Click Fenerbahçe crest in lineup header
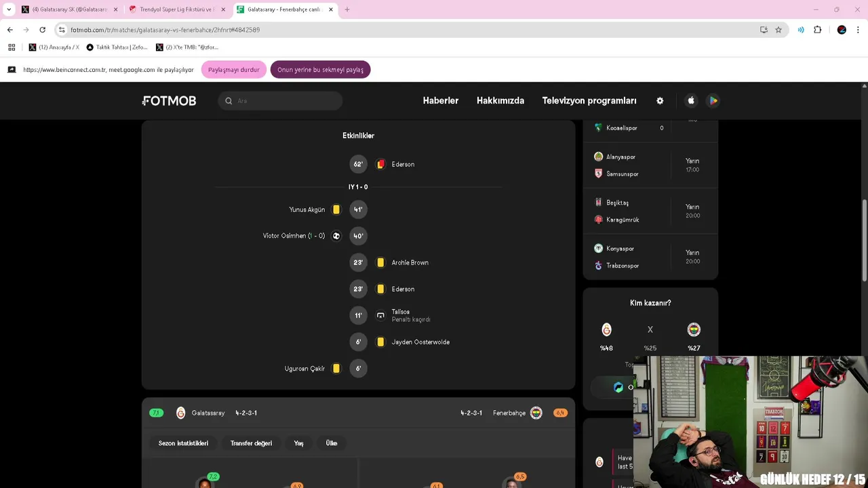 click(x=536, y=413)
